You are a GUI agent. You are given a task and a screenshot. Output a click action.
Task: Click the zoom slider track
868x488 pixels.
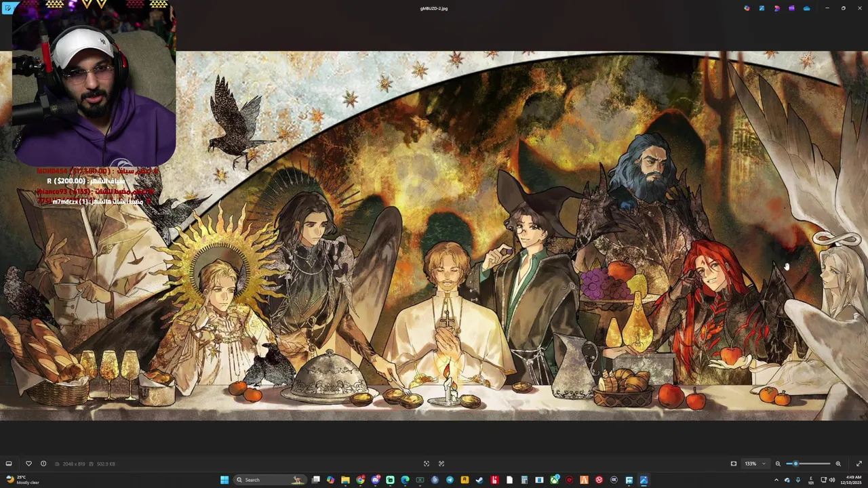pos(808,464)
